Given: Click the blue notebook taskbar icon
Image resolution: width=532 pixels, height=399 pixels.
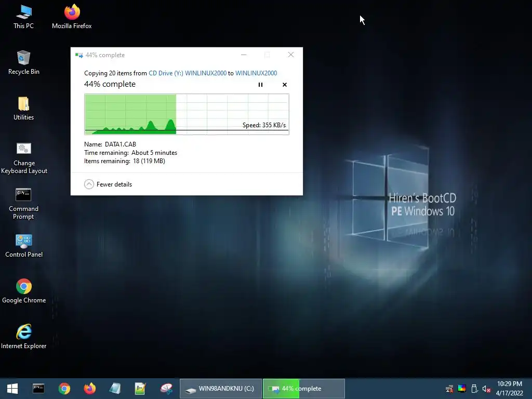Looking at the screenshot, I should click(115, 389).
